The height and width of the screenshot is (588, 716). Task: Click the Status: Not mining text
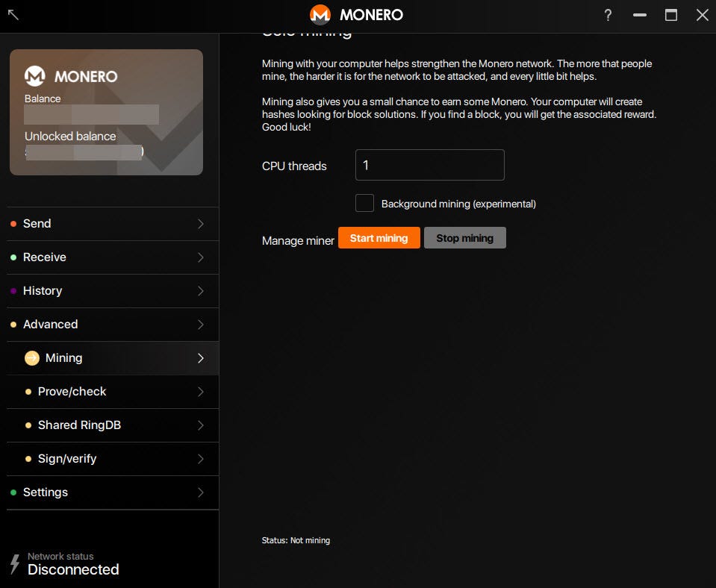click(x=296, y=540)
